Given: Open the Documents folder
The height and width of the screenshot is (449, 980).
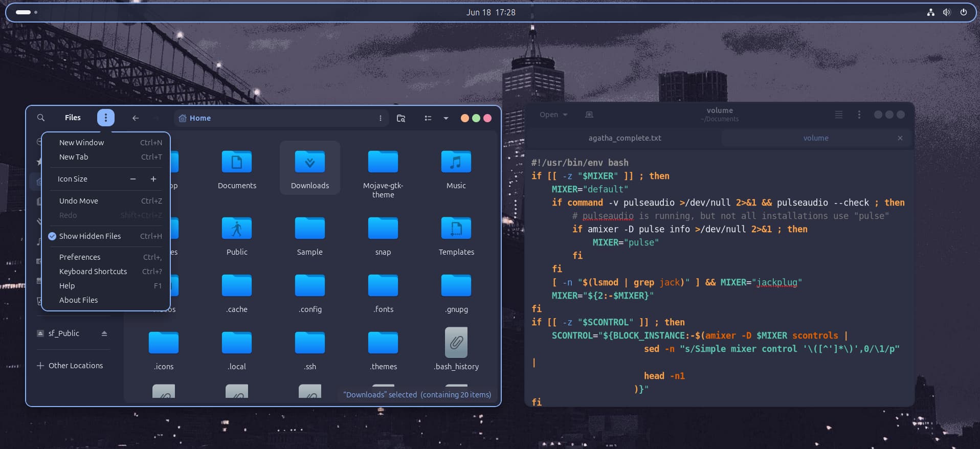Looking at the screenshot, I should point(237,170).
